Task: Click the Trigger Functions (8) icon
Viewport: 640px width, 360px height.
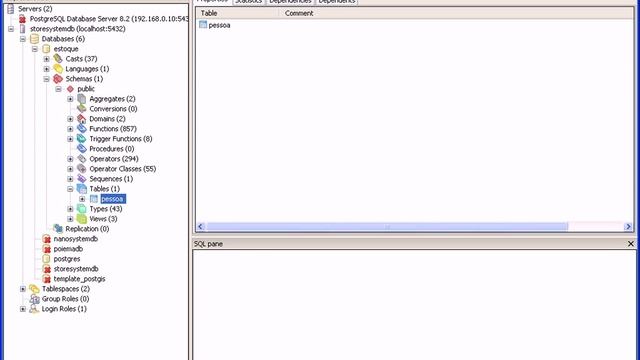Action: click(82, 139)
